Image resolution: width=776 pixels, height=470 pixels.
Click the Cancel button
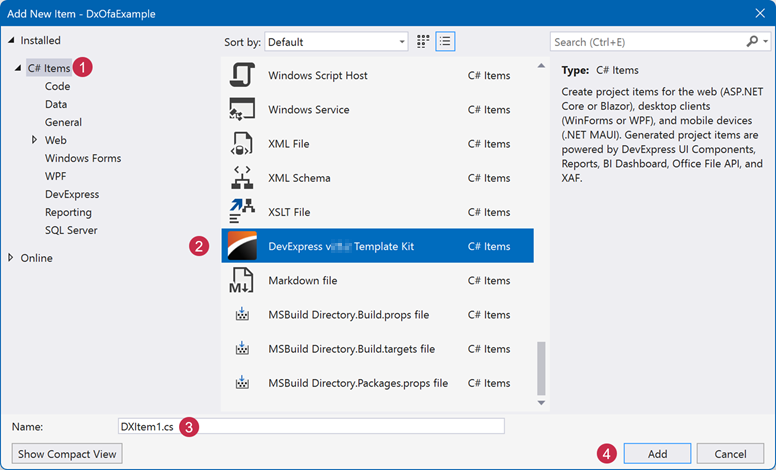(730, 454)
